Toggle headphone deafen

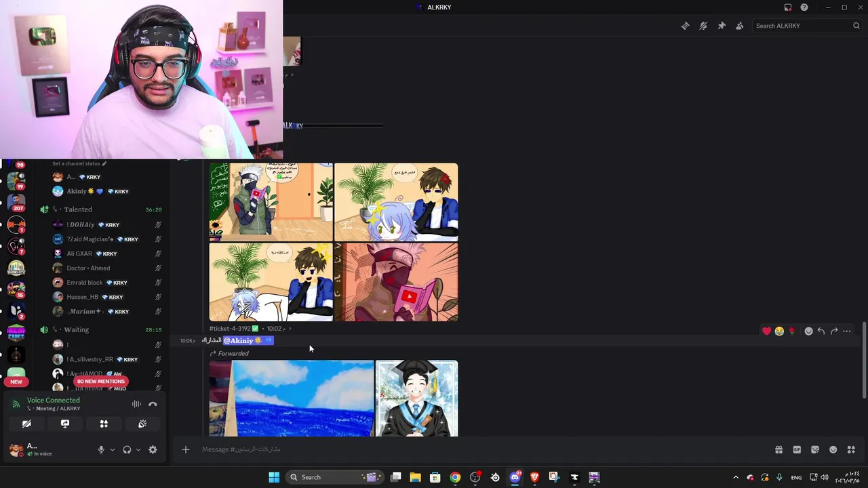[127, 449]
